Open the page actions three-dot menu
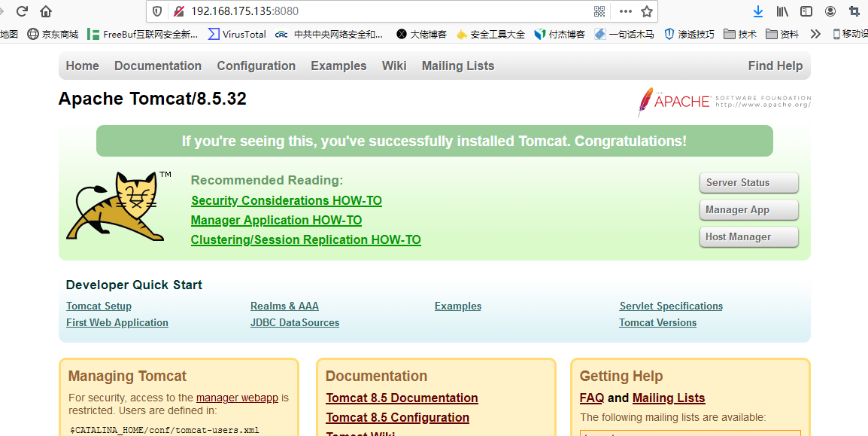Viewport: 868px width, 436px height. point(626,11)
